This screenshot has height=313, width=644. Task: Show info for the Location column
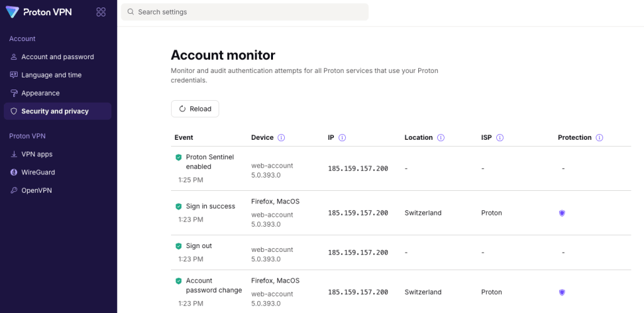441,138
